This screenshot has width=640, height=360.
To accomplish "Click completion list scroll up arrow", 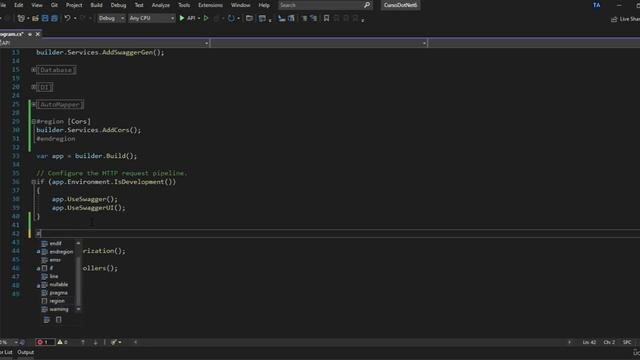I will [x=78, y=243].
